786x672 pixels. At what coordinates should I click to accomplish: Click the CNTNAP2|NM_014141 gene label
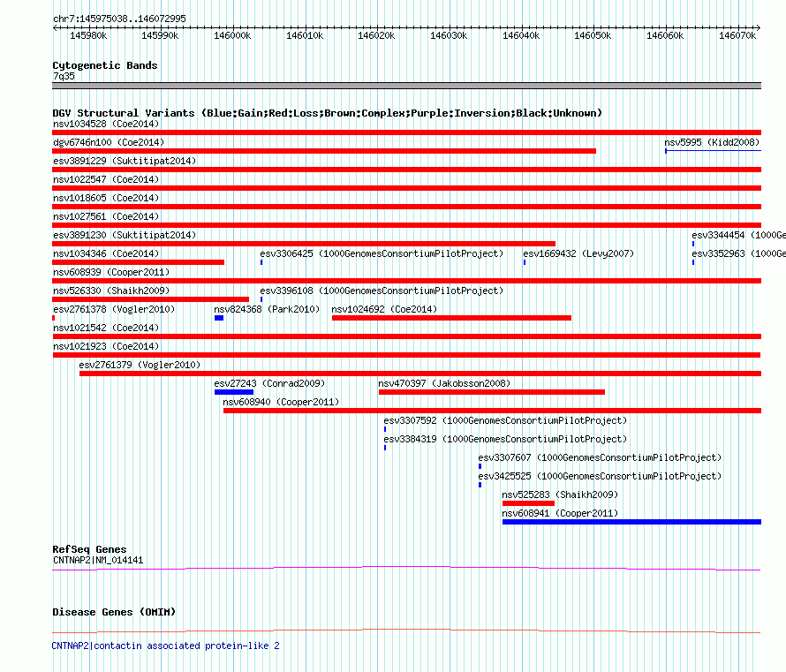(x=98, y=560)
